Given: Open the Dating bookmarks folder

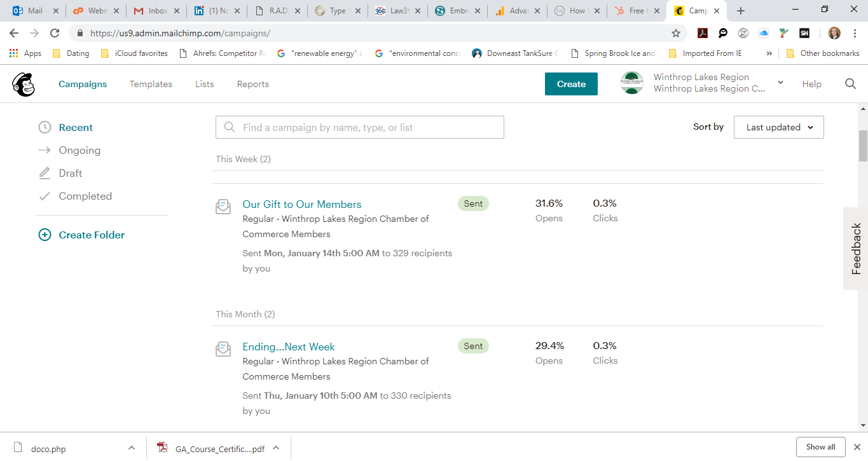Looking at the screenshot, I should click(71, 53).
